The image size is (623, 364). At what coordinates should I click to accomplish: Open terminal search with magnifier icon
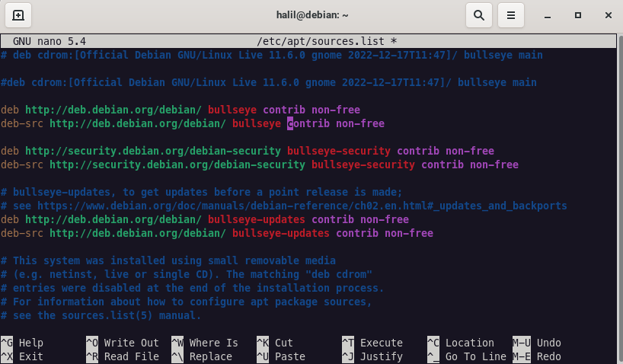pyautogui.click(x=479, y=15)
